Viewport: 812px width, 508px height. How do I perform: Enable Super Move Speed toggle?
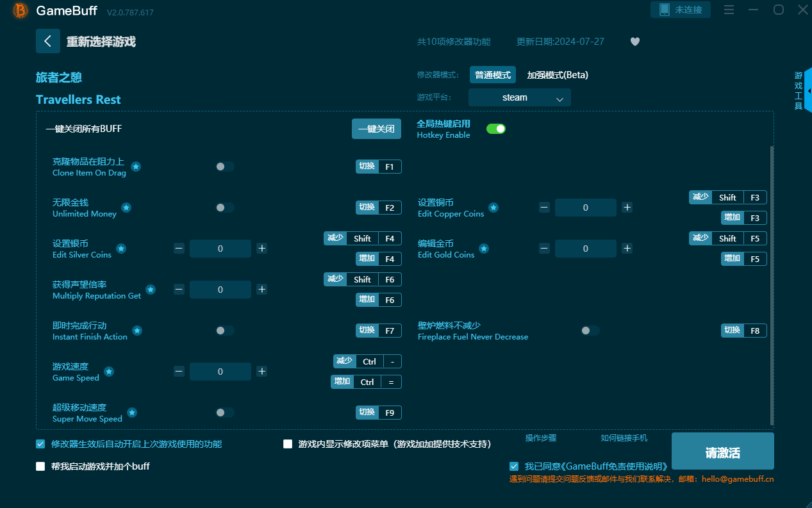pyautogui.click(x=225, y=413)
